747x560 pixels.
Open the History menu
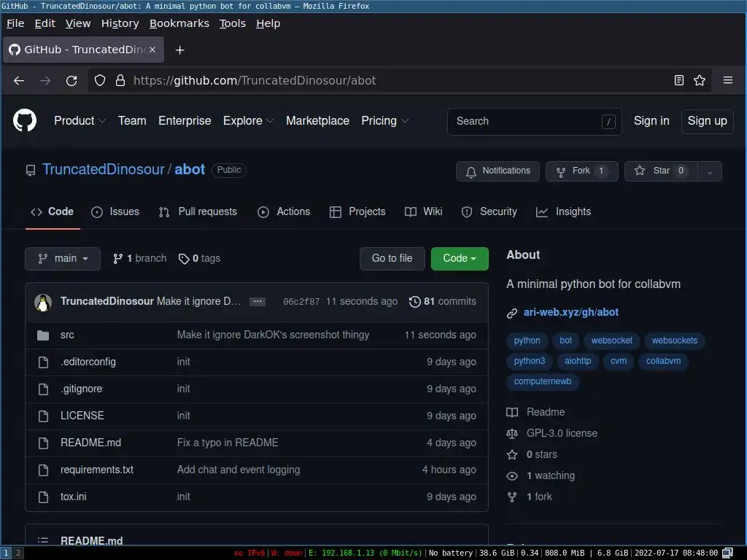click(120, 23)
